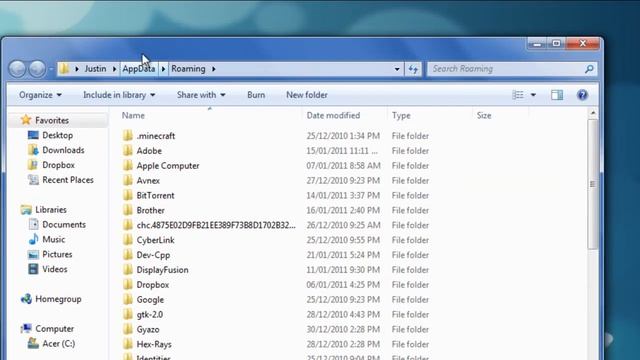The height and width of the screenshot is (360, 640).
Task: Click the Dropbox folder icon in file list
Action: pos(128,284)
